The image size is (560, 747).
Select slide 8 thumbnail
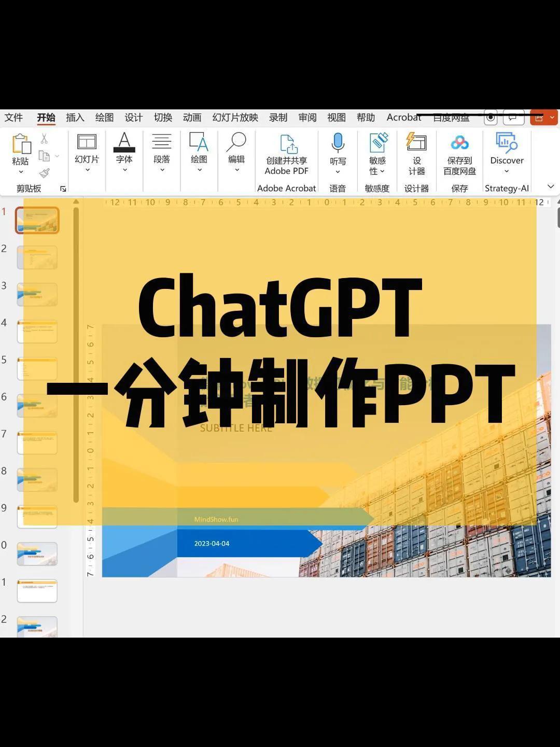[x=37, y=480]
